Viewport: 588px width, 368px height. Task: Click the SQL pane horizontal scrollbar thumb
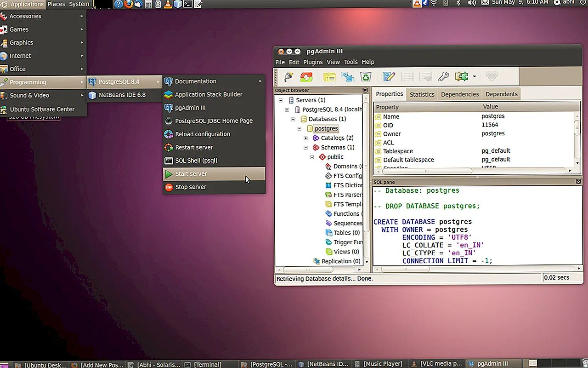[x=405, y=269]
